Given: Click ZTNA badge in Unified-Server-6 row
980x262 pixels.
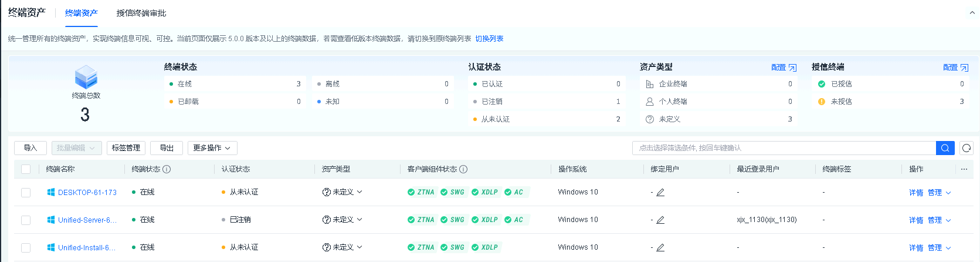Looking at the screenshot, I should click(421, 220).
